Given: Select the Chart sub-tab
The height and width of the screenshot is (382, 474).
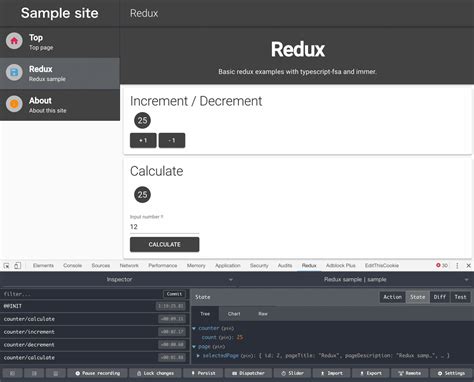Looking at the screenshot, I should click(234, 314).
